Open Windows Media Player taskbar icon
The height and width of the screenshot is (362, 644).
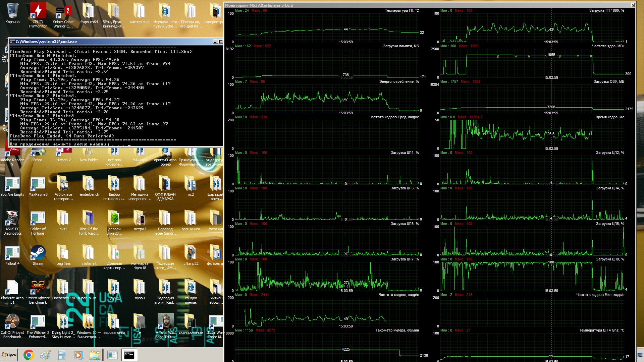point(78,355)
